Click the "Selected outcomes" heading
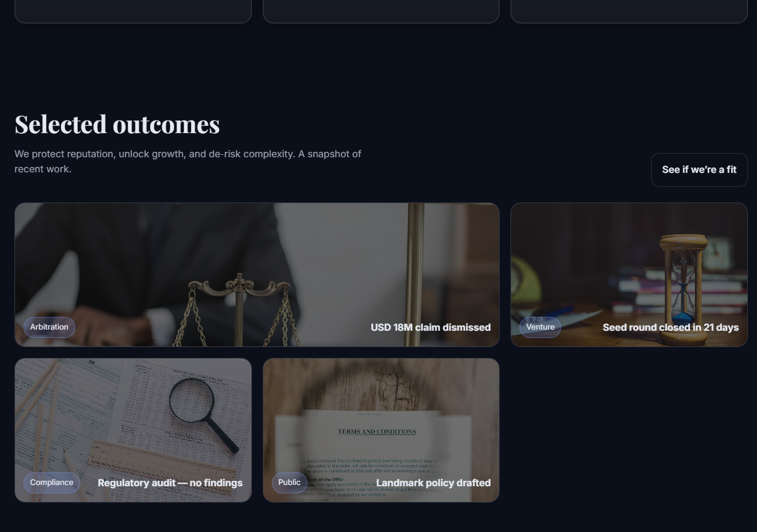This screenshot has height=532, width=757. click(x=117, y=124)
